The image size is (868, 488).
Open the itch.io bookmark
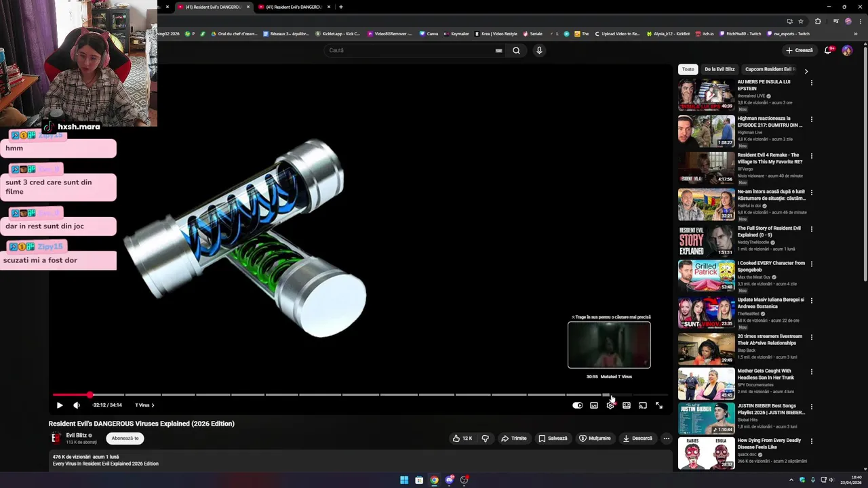tap(705, 33)
